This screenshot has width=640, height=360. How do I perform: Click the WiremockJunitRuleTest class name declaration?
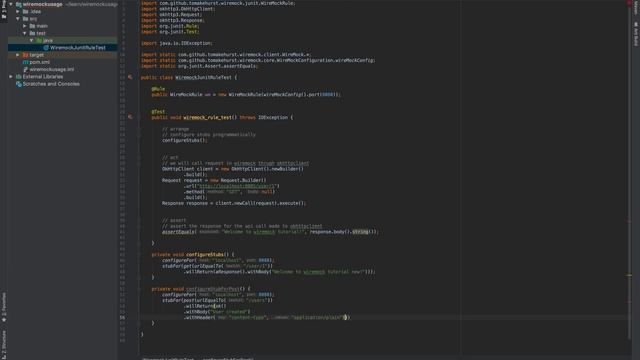pos(203,77)
